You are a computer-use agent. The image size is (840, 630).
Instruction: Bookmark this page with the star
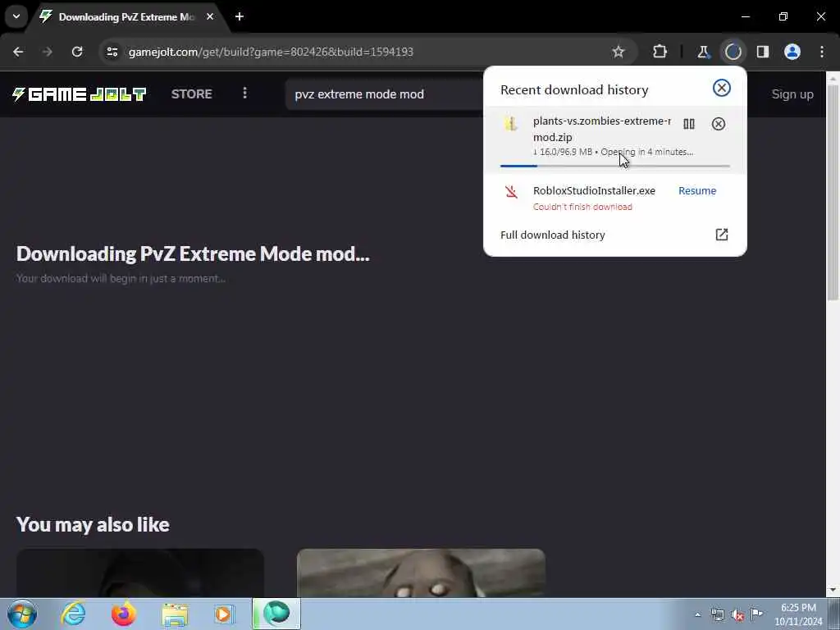pyautogui.click(x=619, y=52)
